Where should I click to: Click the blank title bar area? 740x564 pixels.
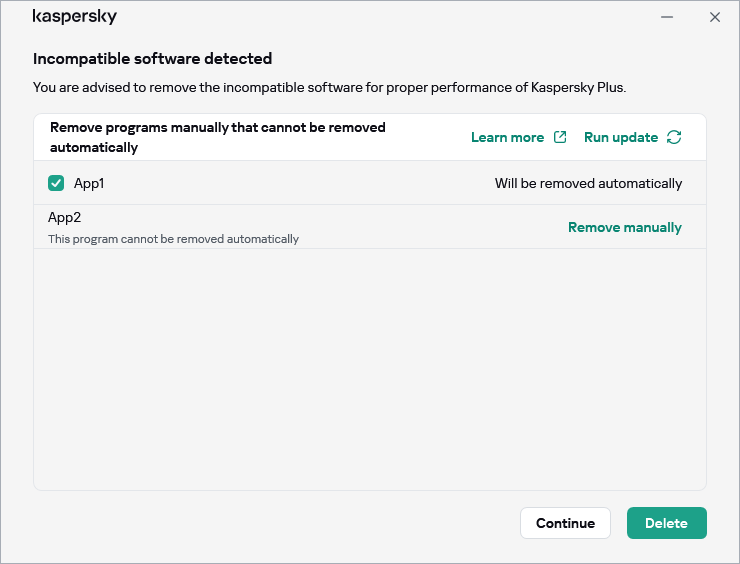pyautogui.click(x=380, y=17)
